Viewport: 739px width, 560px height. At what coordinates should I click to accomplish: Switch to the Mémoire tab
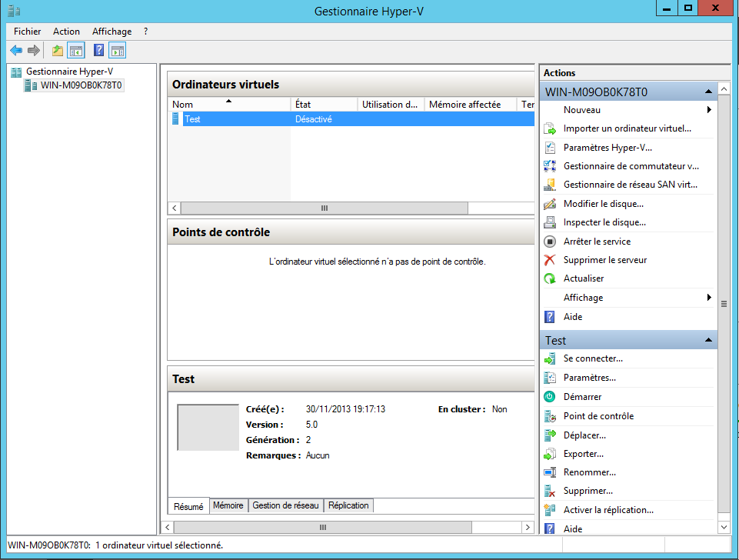click(x=228, y=505)
